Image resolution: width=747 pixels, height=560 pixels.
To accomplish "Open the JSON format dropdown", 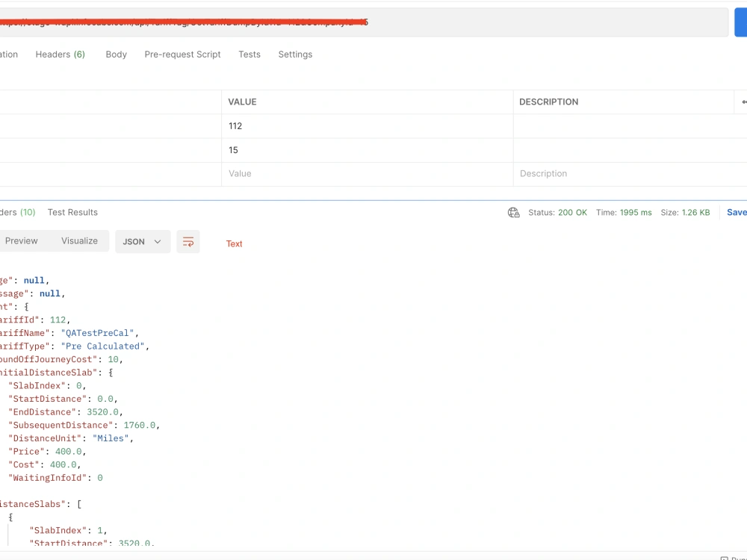I will coord(143,241).
